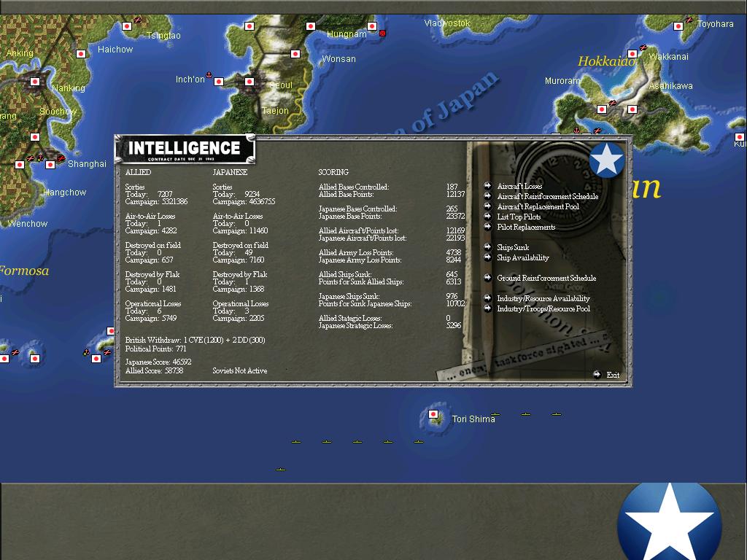Click the Japanese Ships Sunk 976 entry
The height and width of the screenshot is (560, 747).
388,296
